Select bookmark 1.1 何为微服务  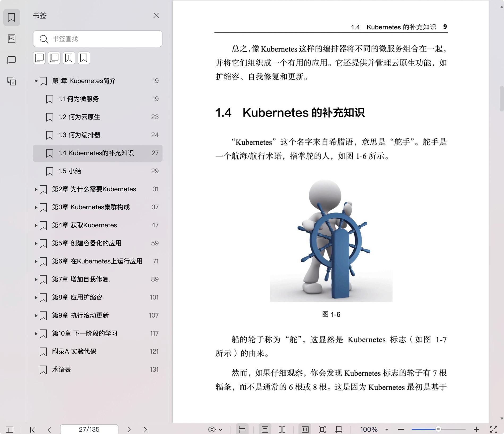[98, 99]
